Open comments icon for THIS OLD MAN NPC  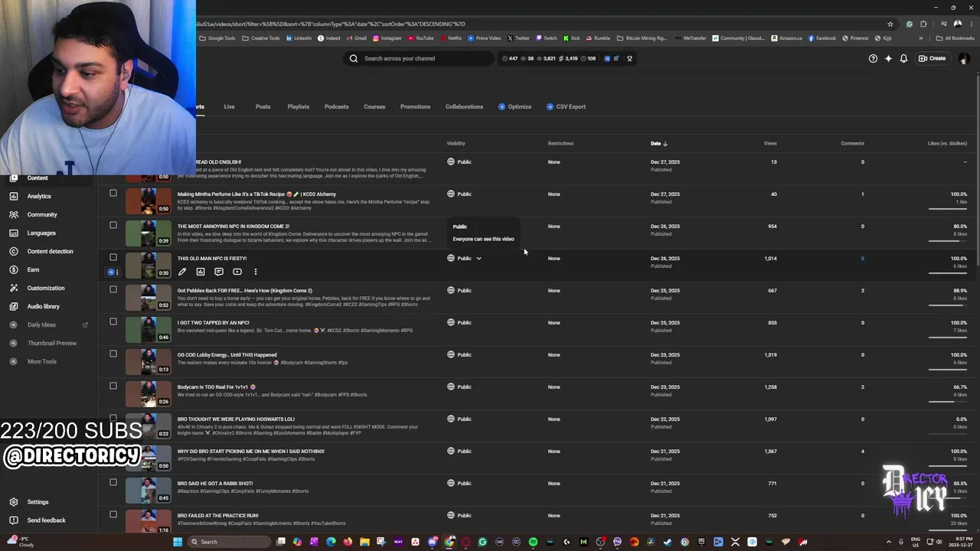219,272
